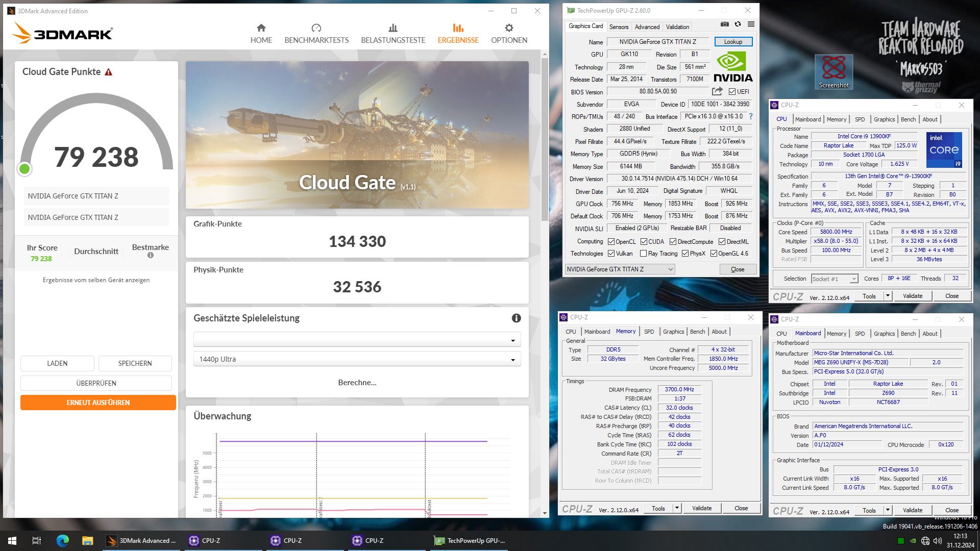Open the GPU selection dropdown in GPU-Z
The image size is (980, 551).
(x=620, y=269)
